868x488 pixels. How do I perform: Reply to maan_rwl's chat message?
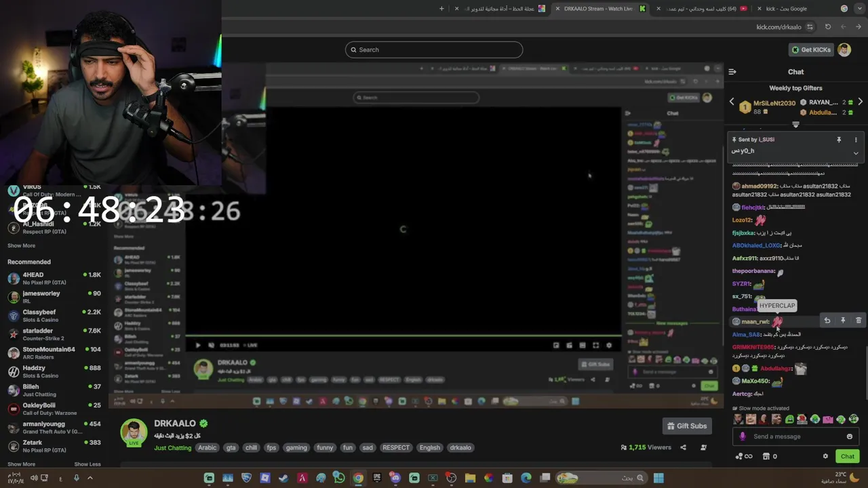(x=827, y=321)
